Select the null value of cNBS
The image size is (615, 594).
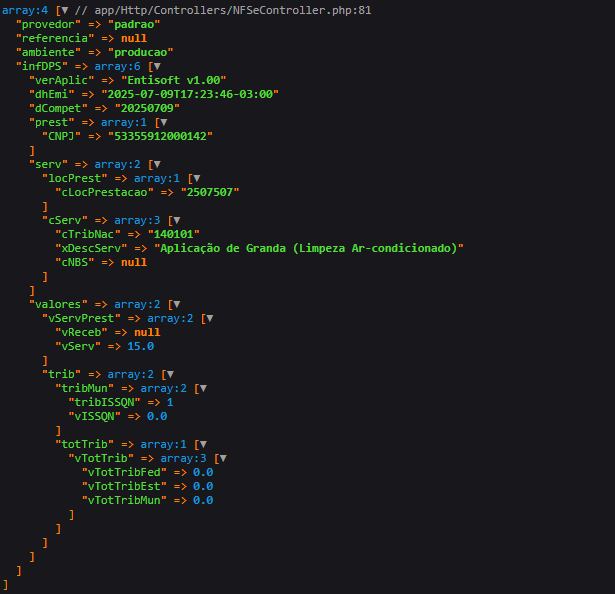(134, 263)
